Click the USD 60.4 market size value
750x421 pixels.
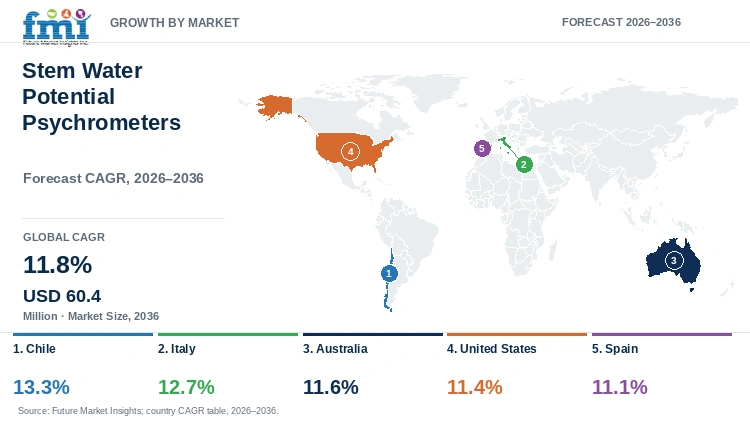pos(62,296)
